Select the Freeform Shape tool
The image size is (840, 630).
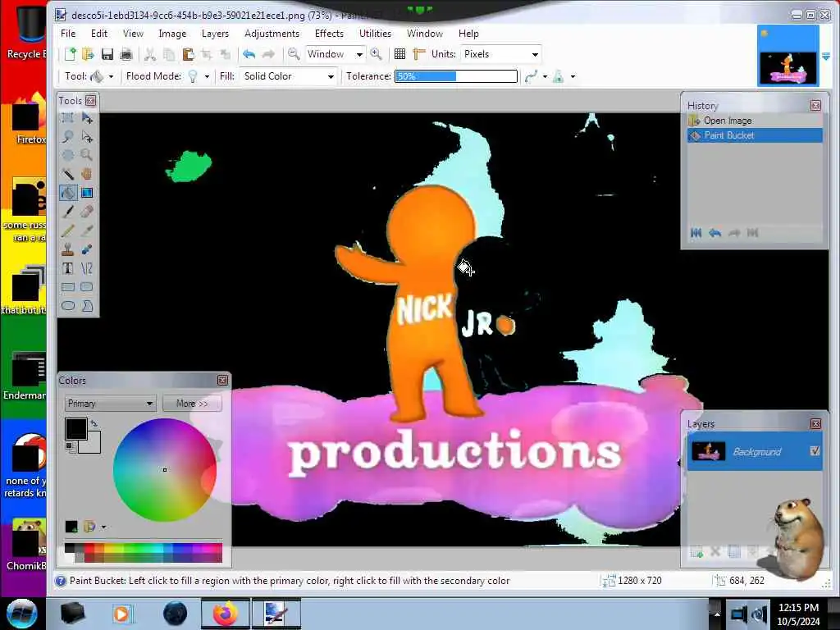click(x=87, y=306)
